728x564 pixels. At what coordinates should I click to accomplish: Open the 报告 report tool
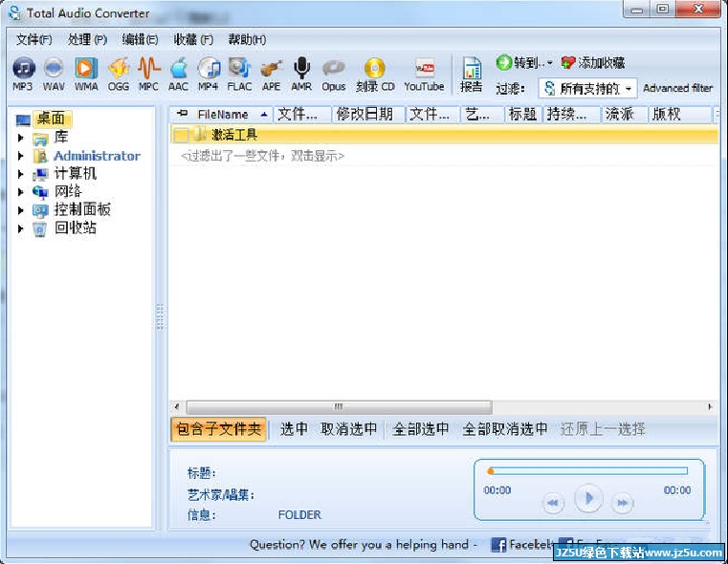tap(472, 74)
